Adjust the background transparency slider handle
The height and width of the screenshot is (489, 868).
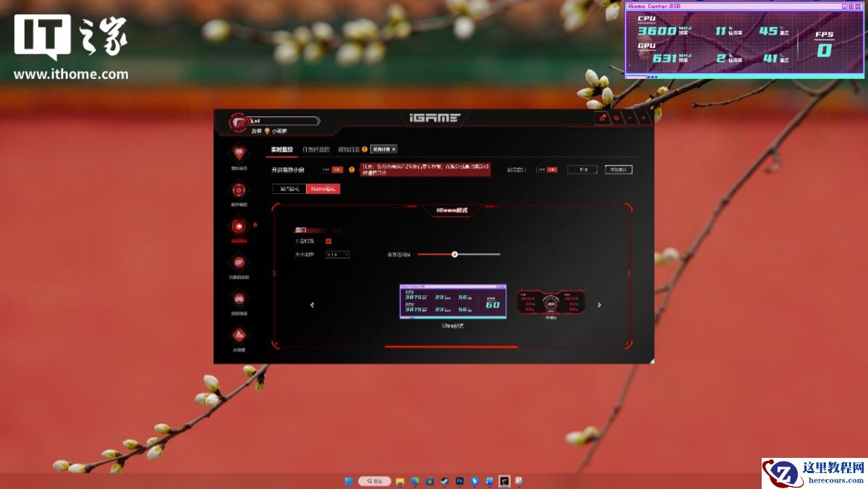[455, 254]
